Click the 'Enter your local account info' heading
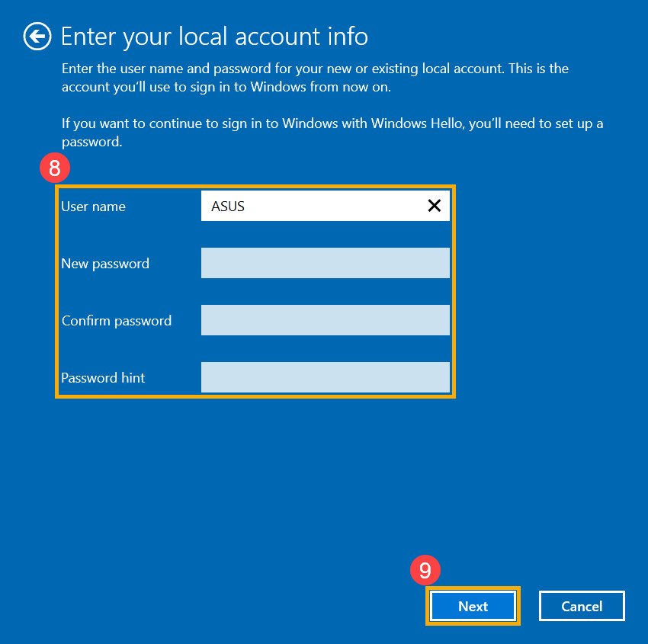Screen dimensions: 648x644 (214, 37)
